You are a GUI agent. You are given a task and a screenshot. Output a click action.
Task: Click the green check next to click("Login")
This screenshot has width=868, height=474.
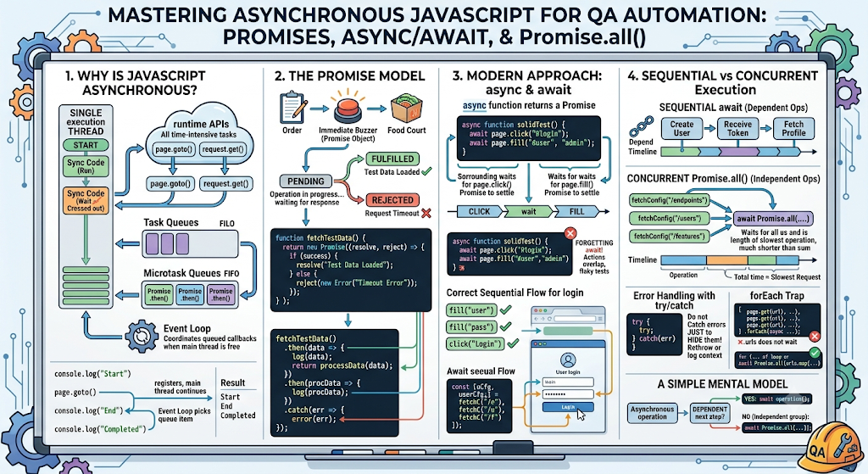click(513, 343)
